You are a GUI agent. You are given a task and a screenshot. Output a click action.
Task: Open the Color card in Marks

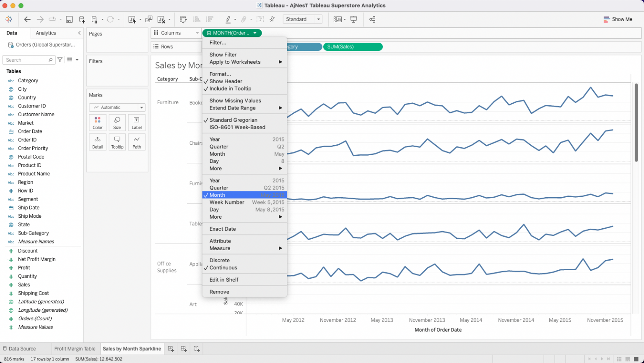tap(98, 123)
